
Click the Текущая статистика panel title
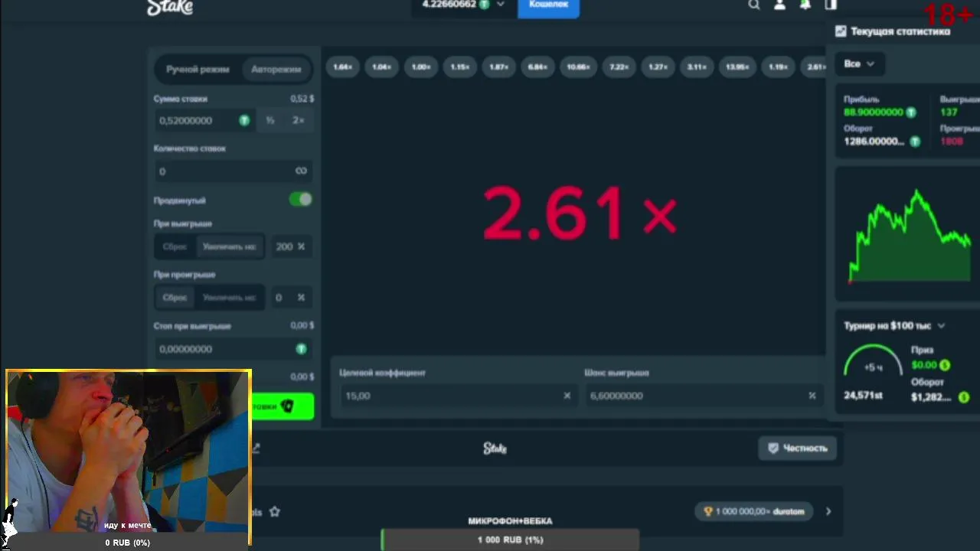(900, 31)
